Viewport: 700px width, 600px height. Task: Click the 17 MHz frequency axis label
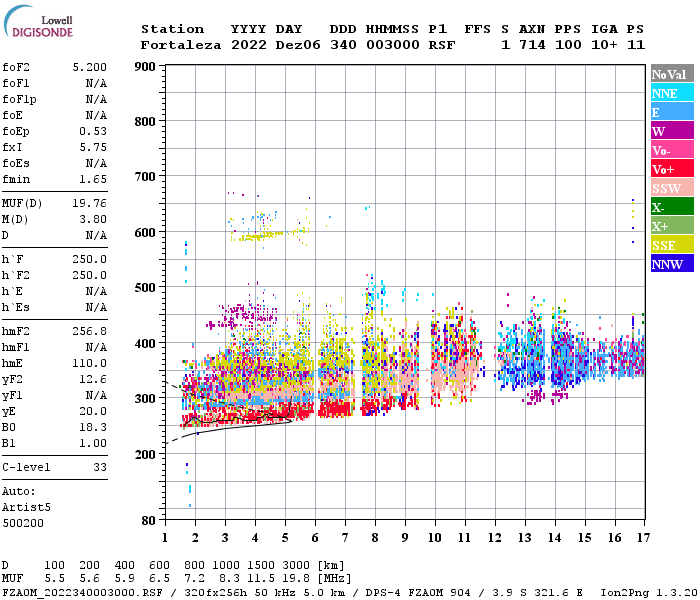pyautogui.click(x=643, y=538)
